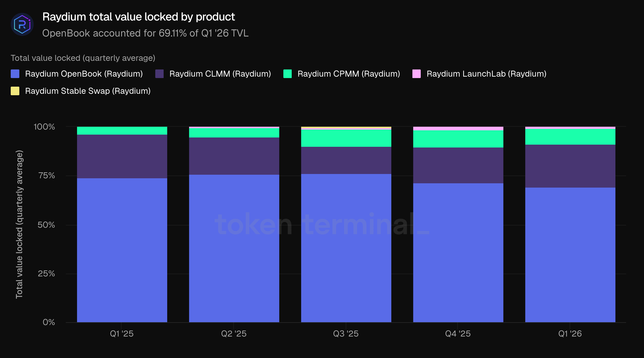Toggle the Raydium CPMM legend label
The image size is (644, 358).
[348, 74]
